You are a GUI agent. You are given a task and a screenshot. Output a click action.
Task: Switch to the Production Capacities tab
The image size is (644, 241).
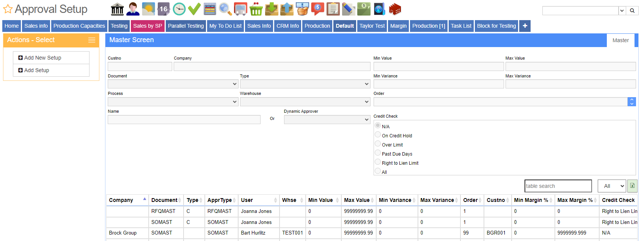coord(79,26)
